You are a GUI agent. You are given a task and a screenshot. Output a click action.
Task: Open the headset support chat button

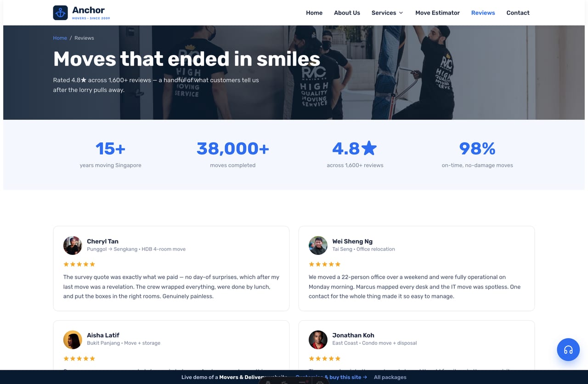coord(568,350)
